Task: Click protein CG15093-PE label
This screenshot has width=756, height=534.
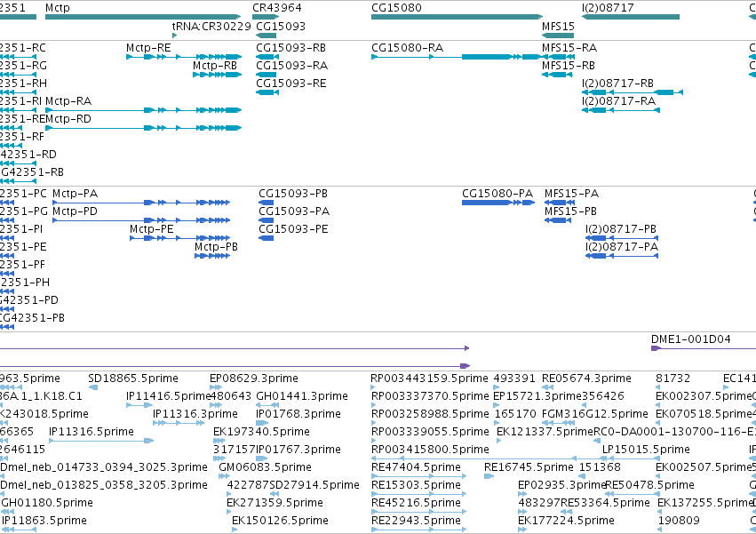Action: pos(293,229)
